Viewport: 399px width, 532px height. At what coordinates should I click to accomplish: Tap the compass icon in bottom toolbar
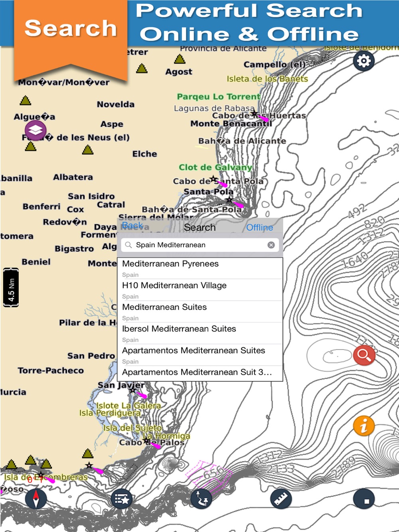(36, 499)
